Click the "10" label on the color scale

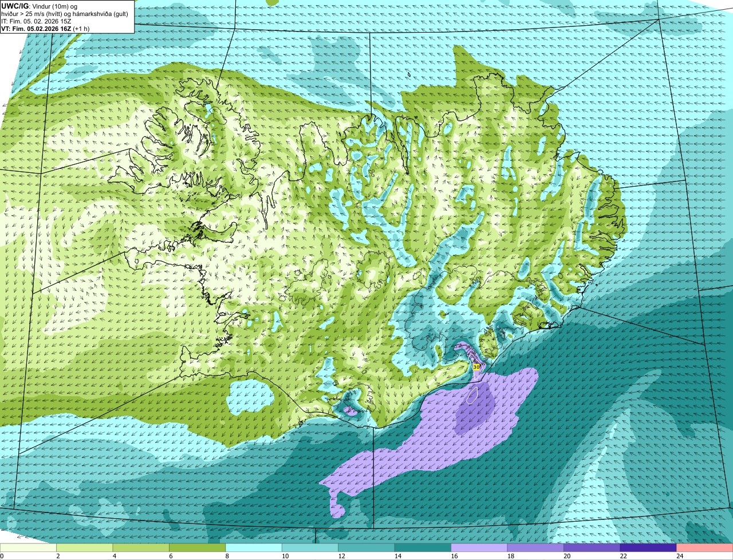coord(285,556)
